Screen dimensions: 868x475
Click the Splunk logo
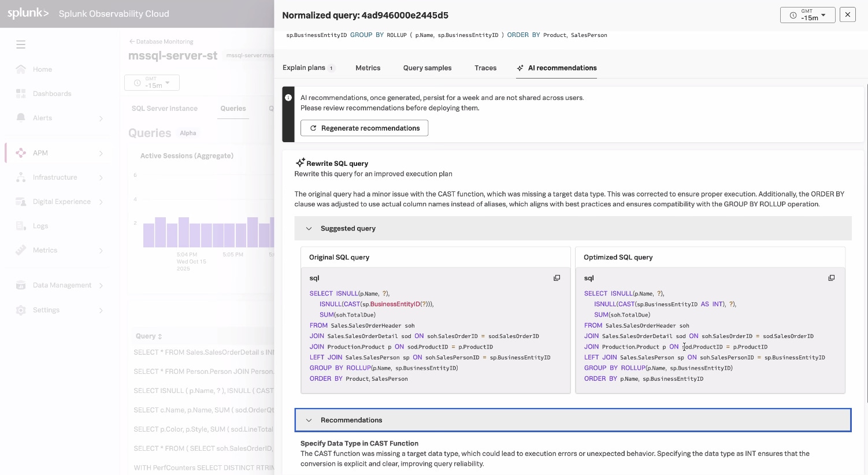pyautogui.click(x=28, y=13)
